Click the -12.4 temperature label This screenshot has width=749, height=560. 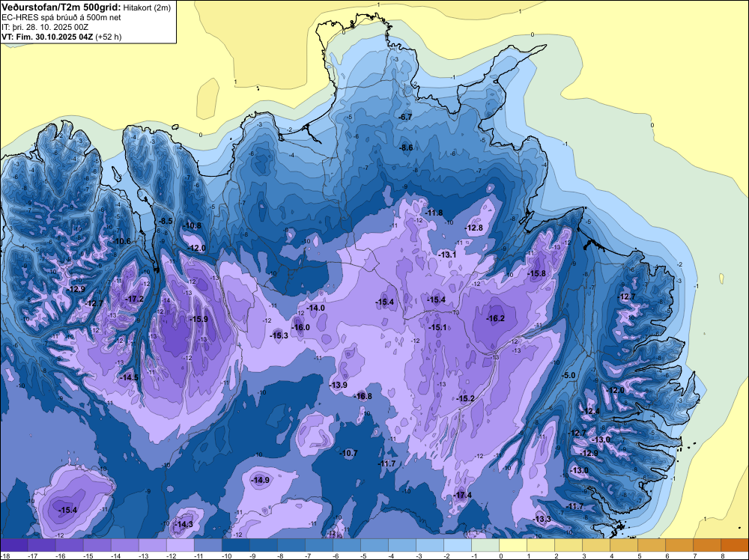tap(591, 412)
